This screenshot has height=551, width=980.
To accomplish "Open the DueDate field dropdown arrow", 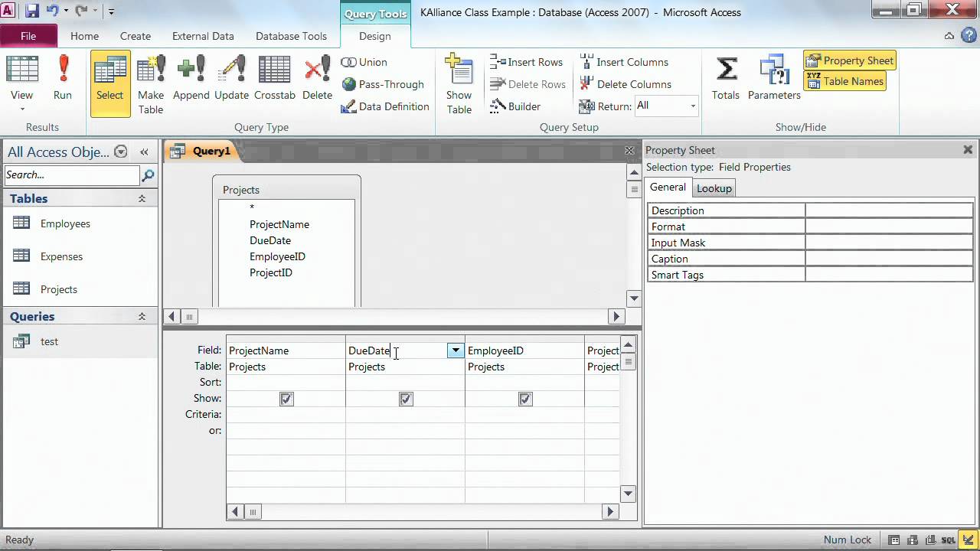I will coord(456,350).
